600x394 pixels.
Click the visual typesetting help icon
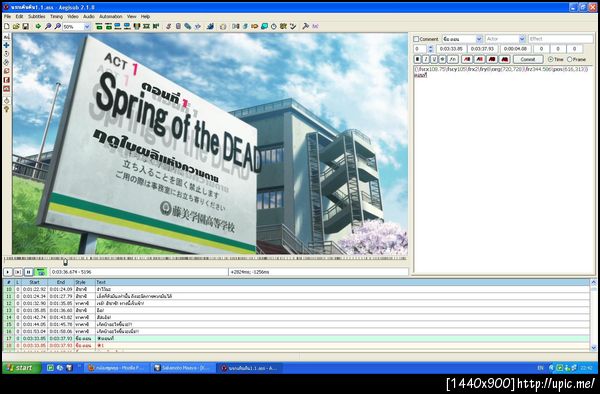click(x=6, y=109)
